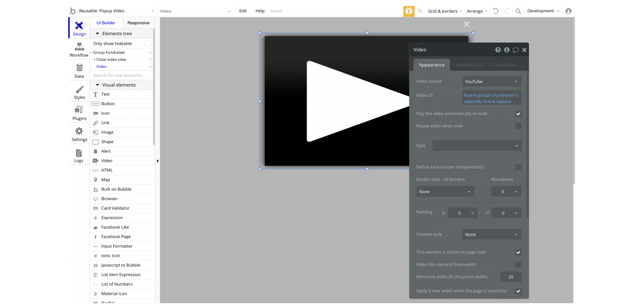Screen dimensions: 644x306
Task: Open the Logs section icon
Action: coord(79,155)
